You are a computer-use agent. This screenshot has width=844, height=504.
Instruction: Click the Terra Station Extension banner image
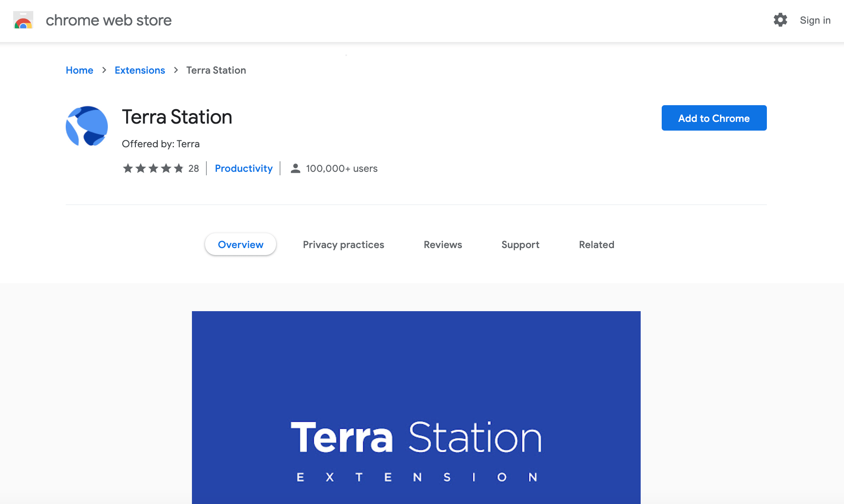416,408
